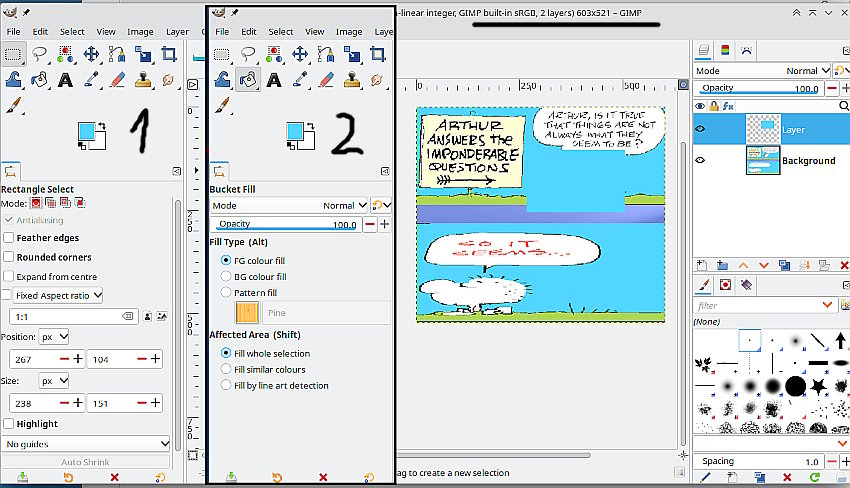
Task: Choose the Pattern fill radio button
Action: [226, 292]
